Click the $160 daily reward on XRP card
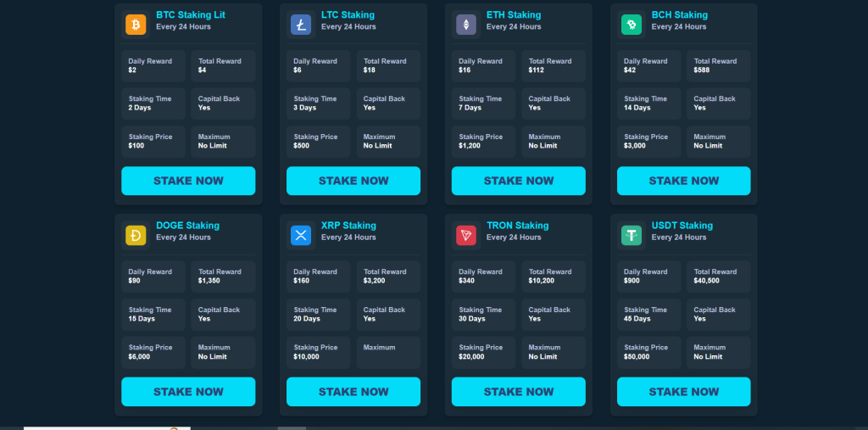Viewport: 868px width, 430px height. (x=301, y=281)
